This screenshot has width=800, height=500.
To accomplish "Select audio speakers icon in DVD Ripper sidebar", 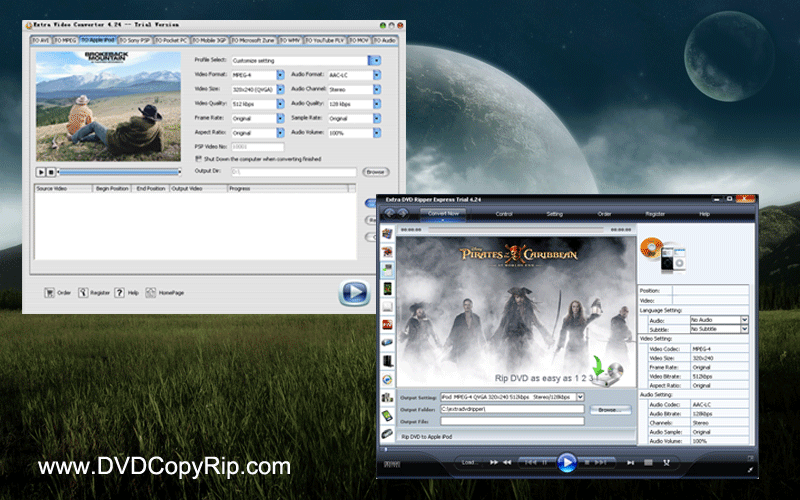I will [x=387, y=397].
